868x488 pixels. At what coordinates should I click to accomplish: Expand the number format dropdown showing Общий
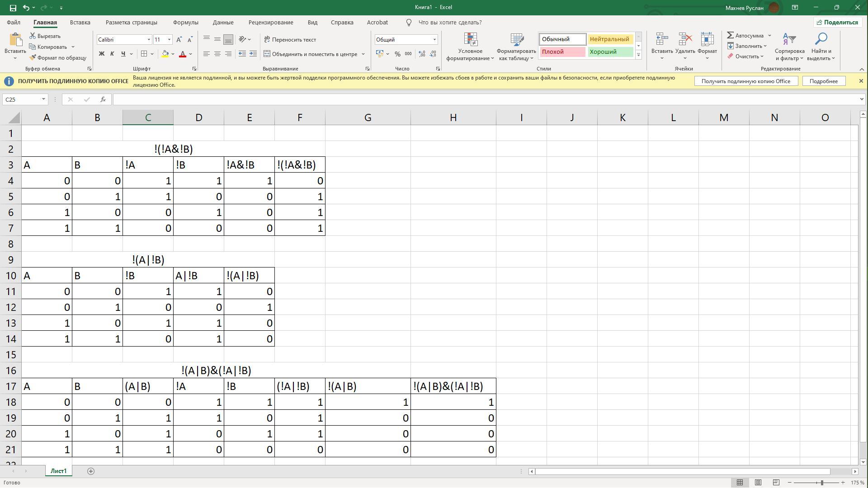click(434, 40)
